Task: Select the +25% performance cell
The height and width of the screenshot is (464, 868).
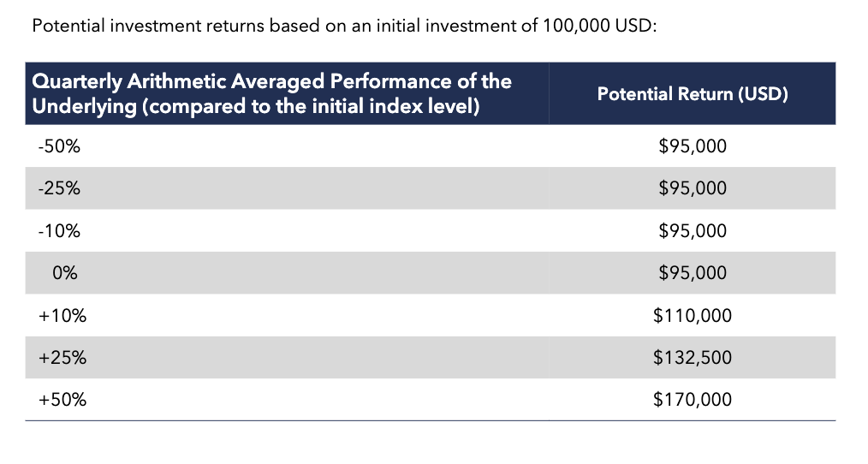Action: tap(62, 358)
